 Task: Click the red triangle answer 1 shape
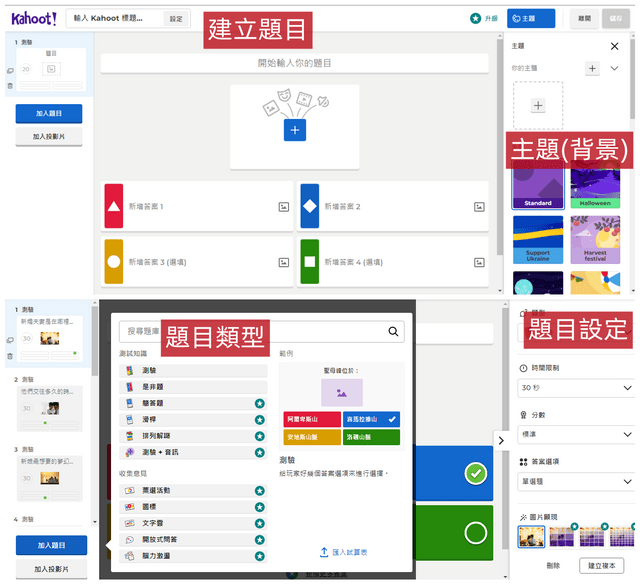point(113,206)
